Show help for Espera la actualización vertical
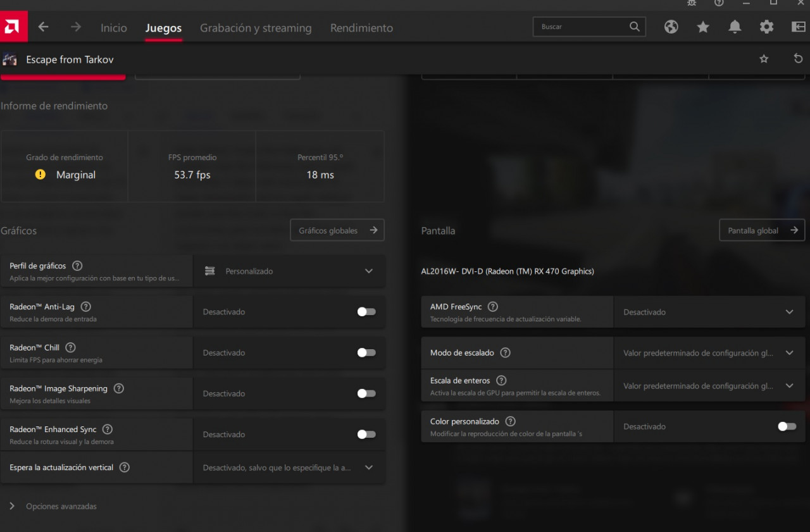810x532 pixels. [125, 467]
